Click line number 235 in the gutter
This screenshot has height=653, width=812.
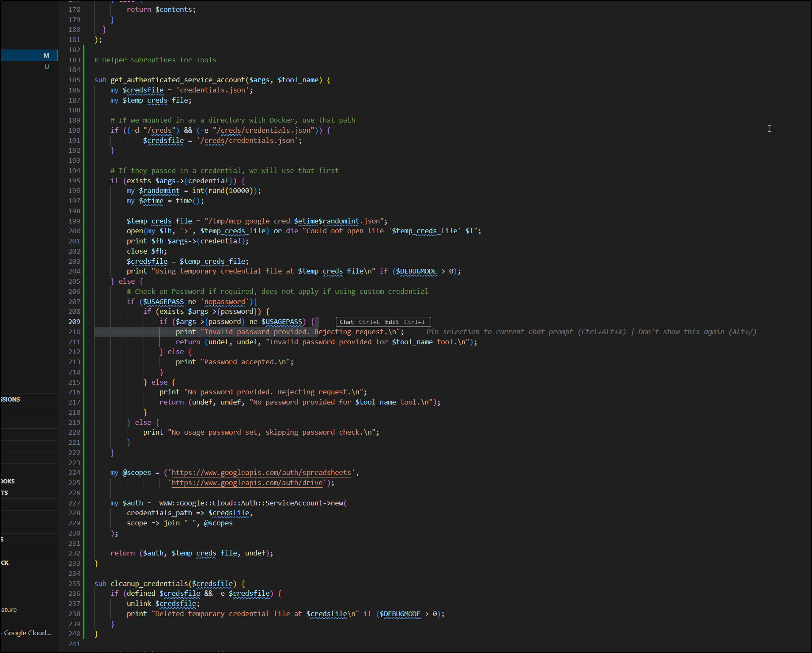(x=74, y=583)
